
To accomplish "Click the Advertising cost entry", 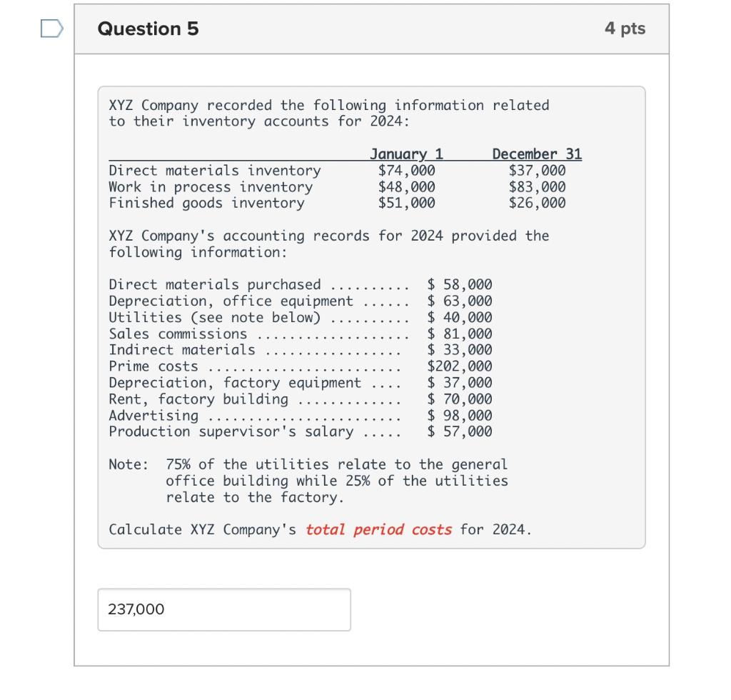I will click(300, 415).
